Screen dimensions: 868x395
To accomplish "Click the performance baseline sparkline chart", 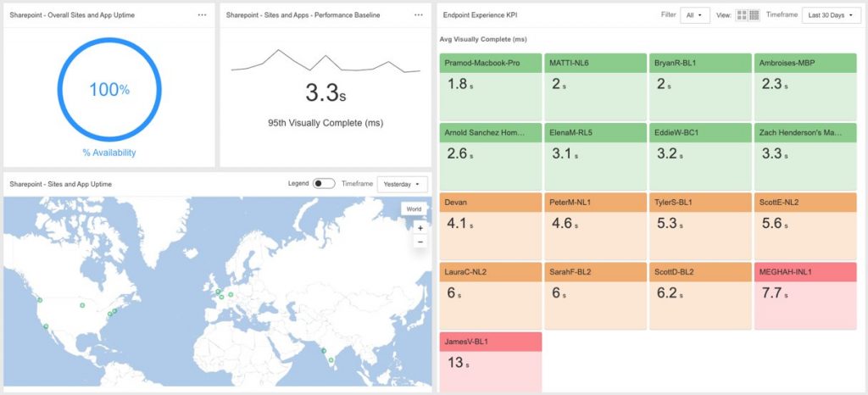I will pyautogui.click(x=325, y=62).
